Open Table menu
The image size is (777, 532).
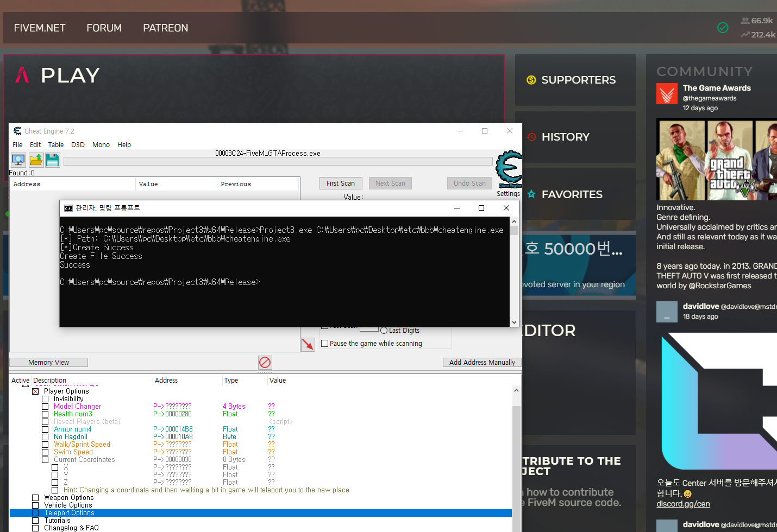[x=56, y=145]
